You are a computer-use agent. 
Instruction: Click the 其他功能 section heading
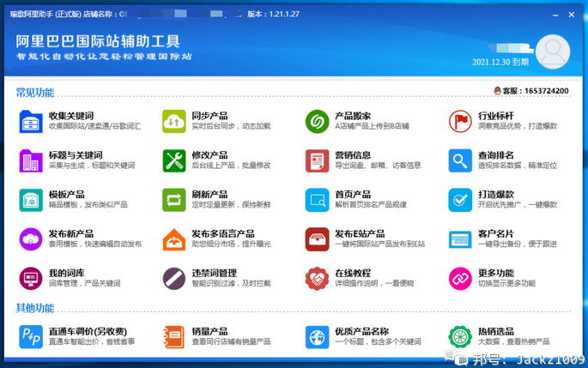pos(35,308)
